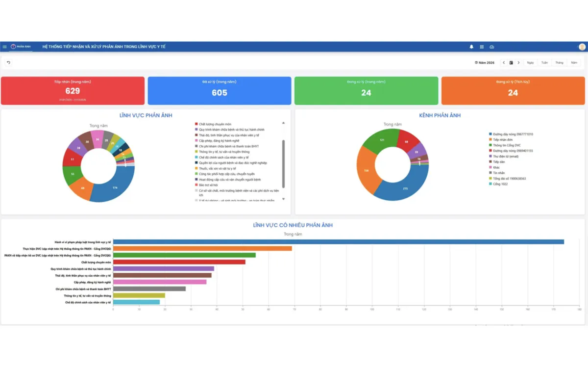Screen dimensions: 588x368
Task: Switch view to Tuần
Action: tap(544, 63)
